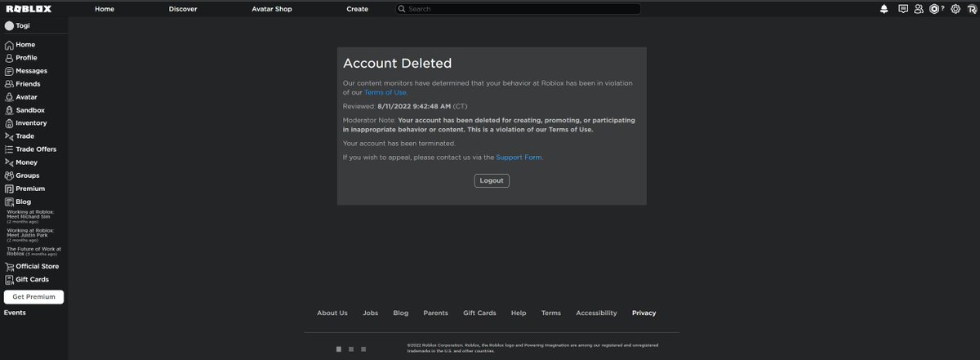Click the TR avatar icon at top right
Image resolution: width=980 pixels, height=360 pixels.
(972, 9)
